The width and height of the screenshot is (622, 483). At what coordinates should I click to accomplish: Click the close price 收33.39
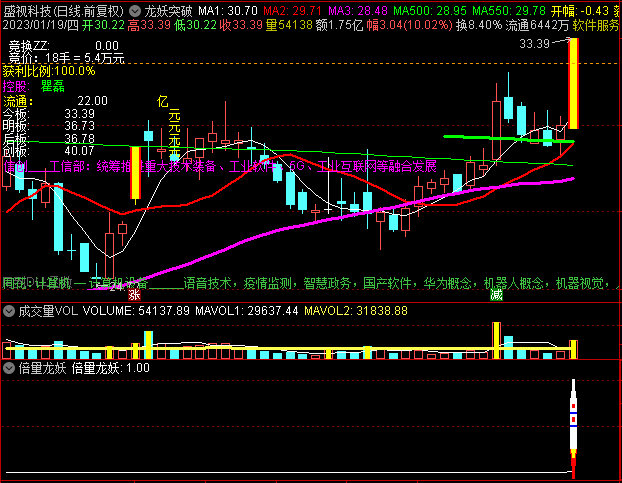(x=241, y=25)
